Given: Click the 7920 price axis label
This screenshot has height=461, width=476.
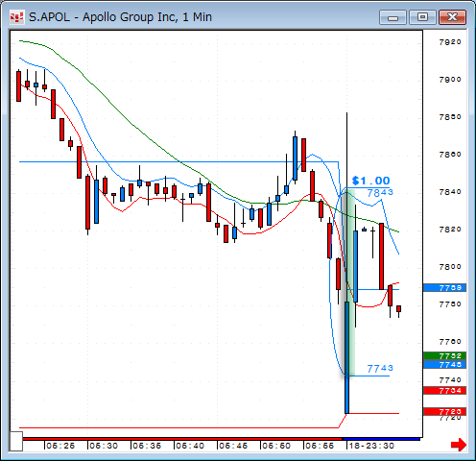Looking at the screenshot, I should click(450, 42).
